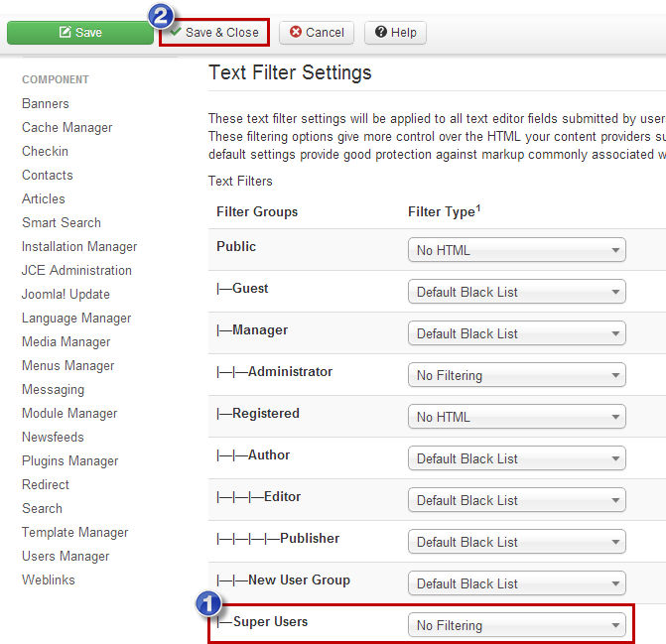Open the Public filter type dropdown

coord(516,250)
